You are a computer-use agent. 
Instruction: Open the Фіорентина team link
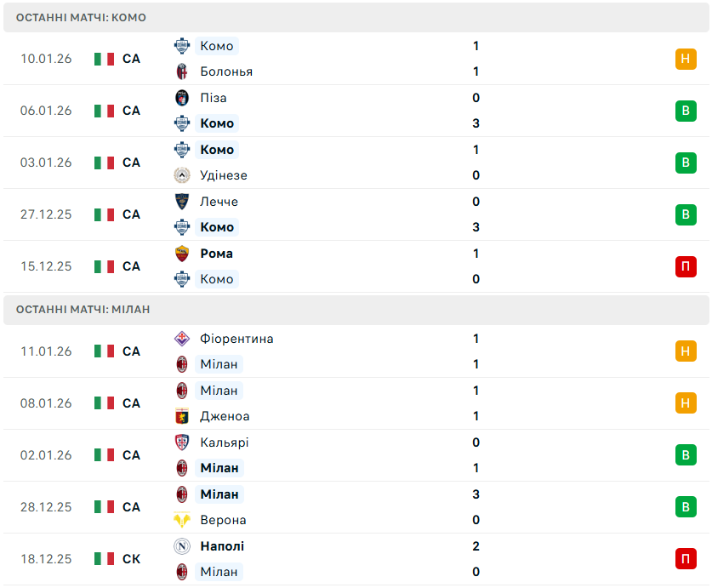(x=236, y=339)
